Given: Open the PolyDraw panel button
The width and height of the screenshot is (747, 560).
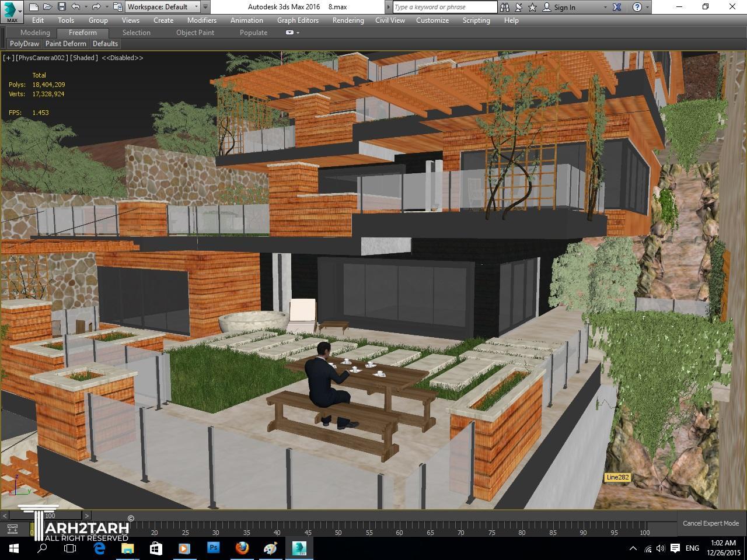Looking at the screenshot, I should (25, 44).
